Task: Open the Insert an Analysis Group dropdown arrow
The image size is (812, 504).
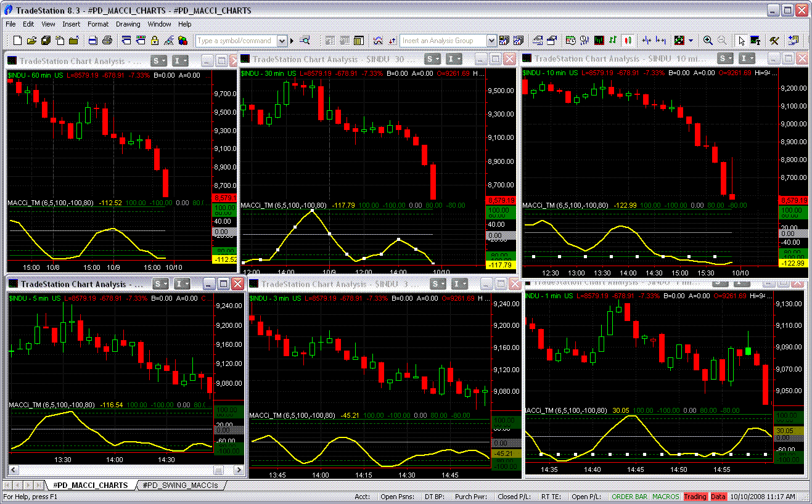Action: [491, 41]
